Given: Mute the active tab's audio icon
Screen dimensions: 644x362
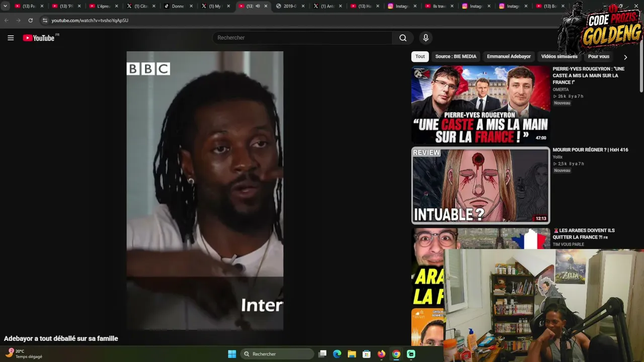Looking at the screenshot, I should pyautogui.click(x=258, y=6).
